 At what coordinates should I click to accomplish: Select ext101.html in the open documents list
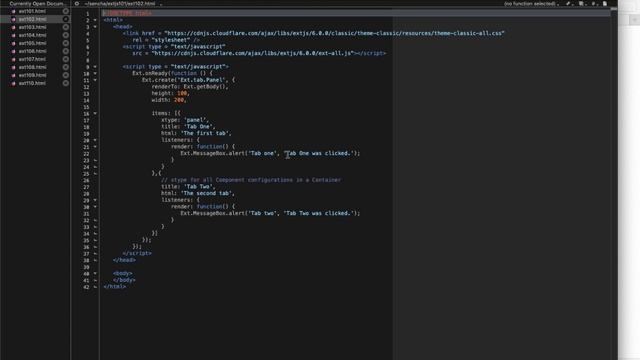(32, 11)
